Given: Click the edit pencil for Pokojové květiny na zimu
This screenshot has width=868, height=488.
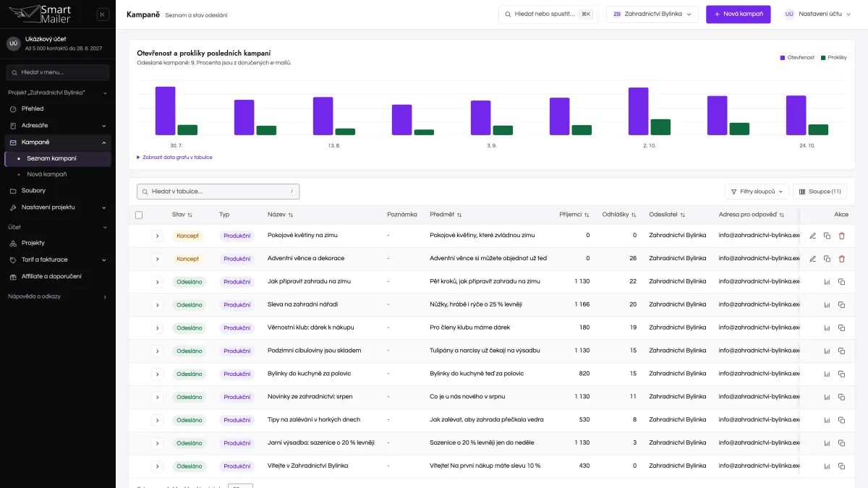Looking at the screenshot, I should (812, 236).
